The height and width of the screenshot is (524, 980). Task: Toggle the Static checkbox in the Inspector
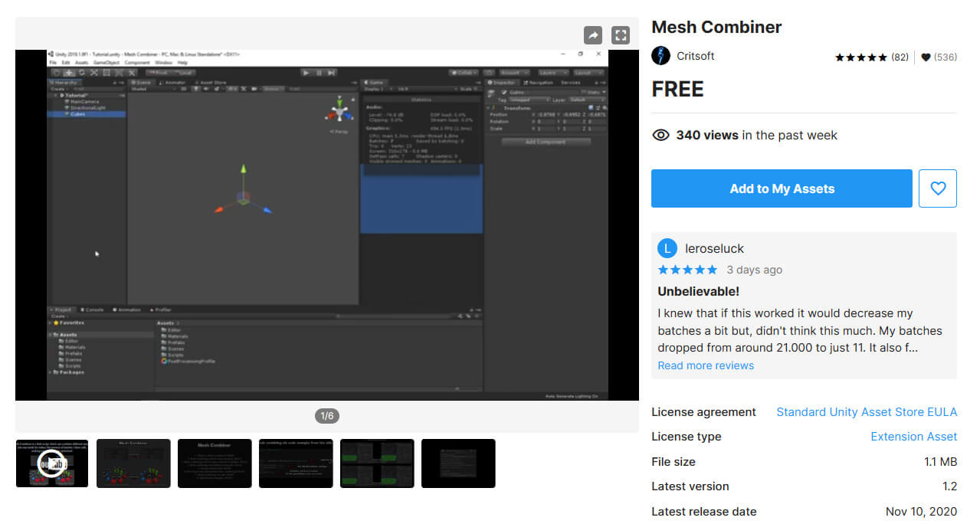(582, 92)
